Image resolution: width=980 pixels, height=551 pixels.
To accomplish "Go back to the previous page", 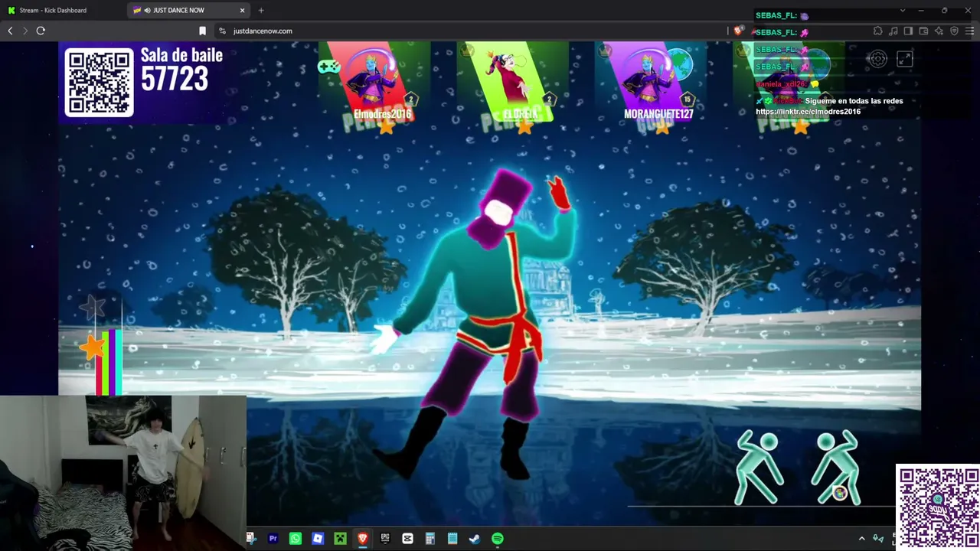I will tap(10, 31).
